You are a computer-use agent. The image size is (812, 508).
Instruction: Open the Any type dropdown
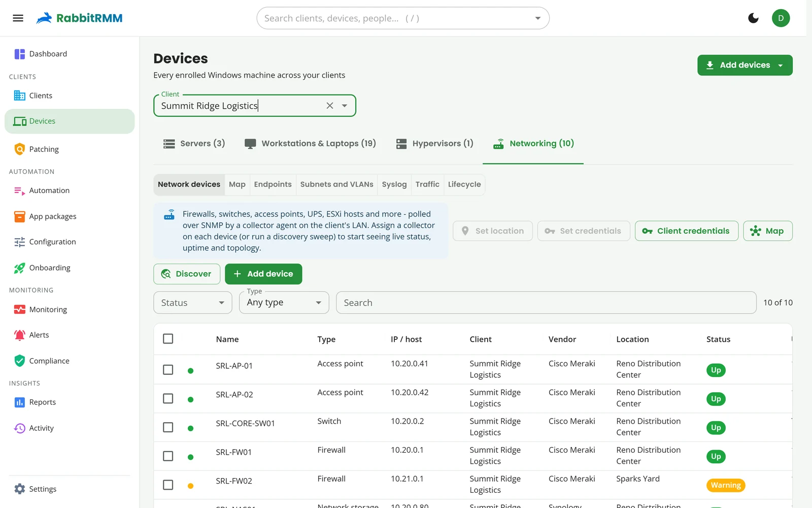coord(284,303)
